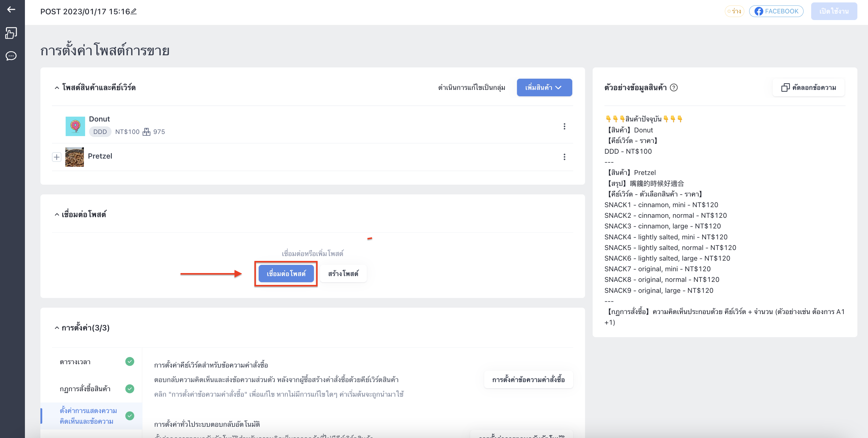Open the เพิ่มสินค้า add product dropdown
This screenshot has height=438, width=868.
(x=544, y=87)
